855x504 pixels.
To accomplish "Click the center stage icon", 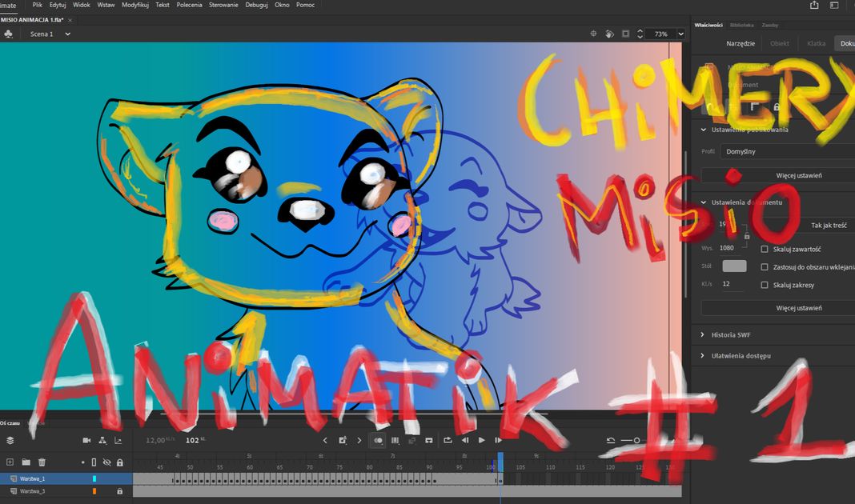I will point(593,34).
